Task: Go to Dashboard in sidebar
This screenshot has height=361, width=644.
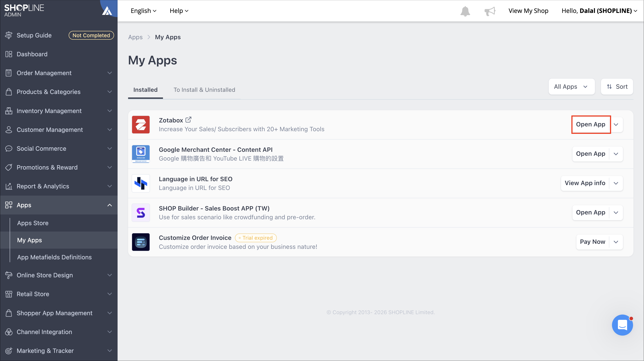Action: [32, 54]
